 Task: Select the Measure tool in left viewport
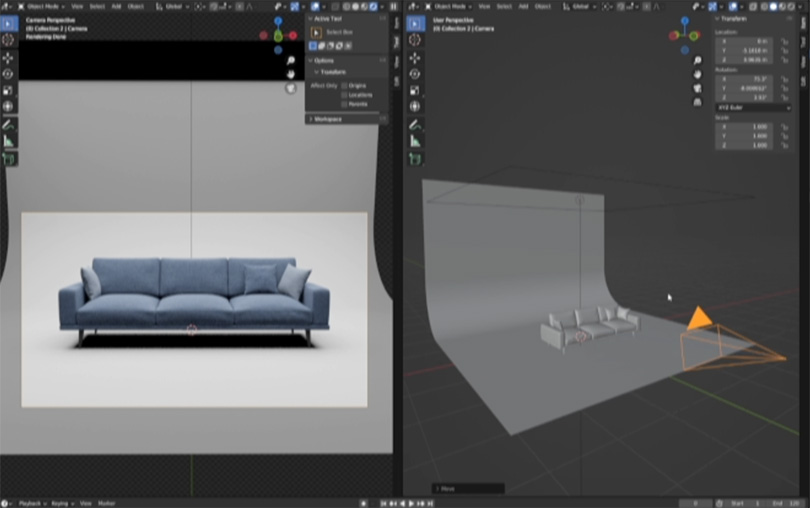(8, 142)
